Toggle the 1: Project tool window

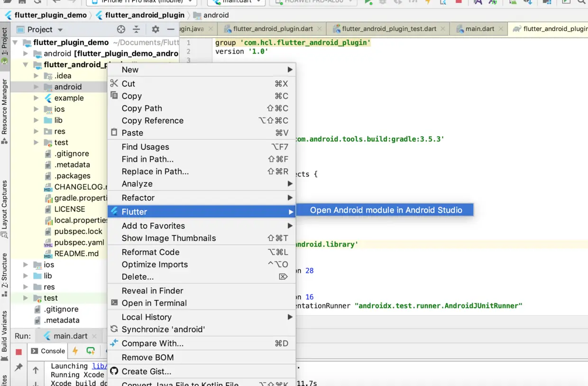coord(5,46)
